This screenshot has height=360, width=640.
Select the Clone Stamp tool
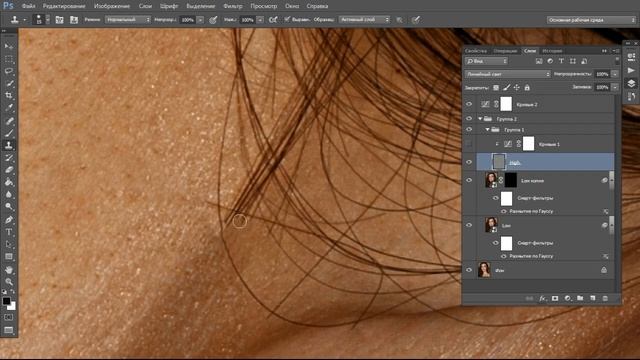point(9,145)
